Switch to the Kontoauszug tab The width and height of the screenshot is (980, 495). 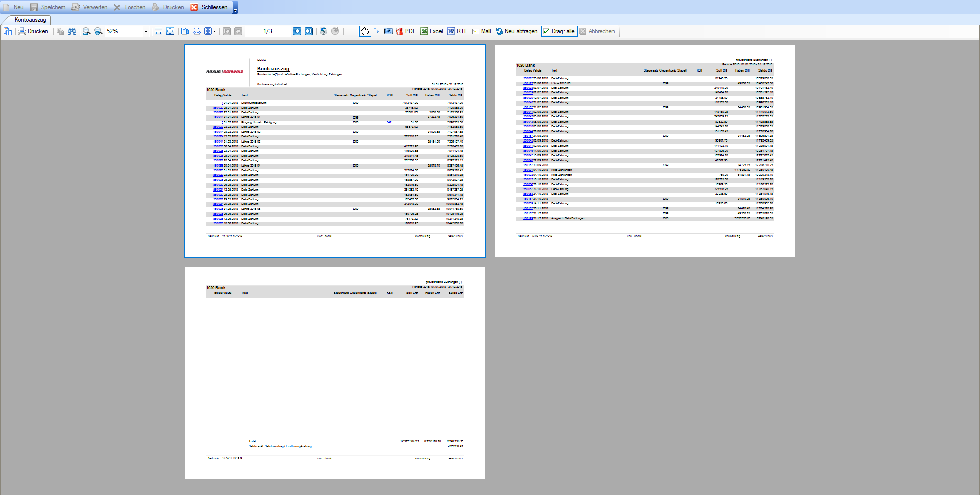point(30,20)
